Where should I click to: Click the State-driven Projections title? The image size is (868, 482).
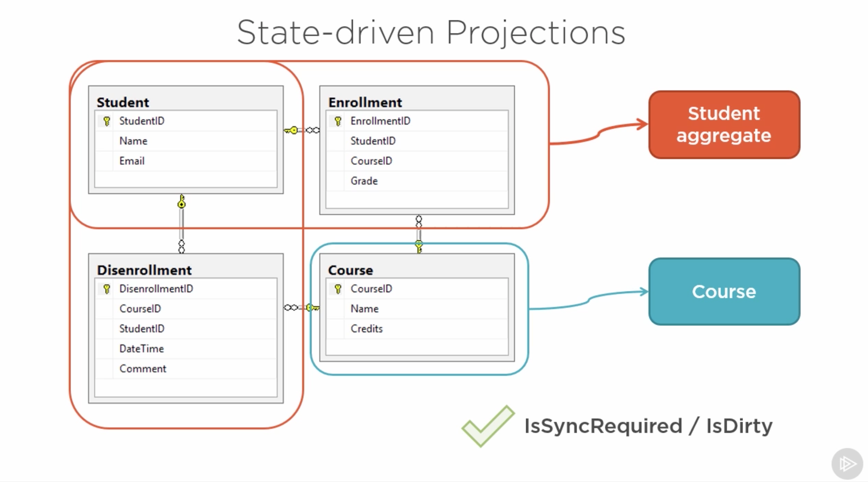pos(431,33)
